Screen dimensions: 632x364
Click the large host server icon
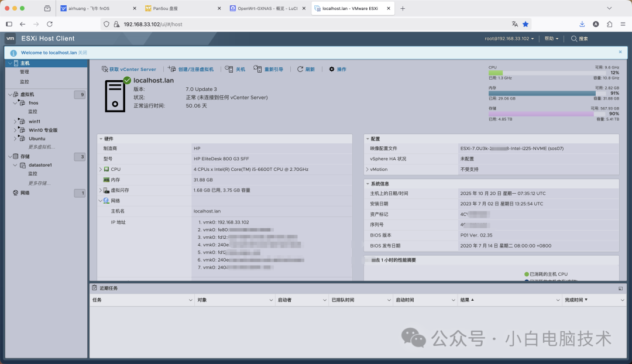coord(115,95)
